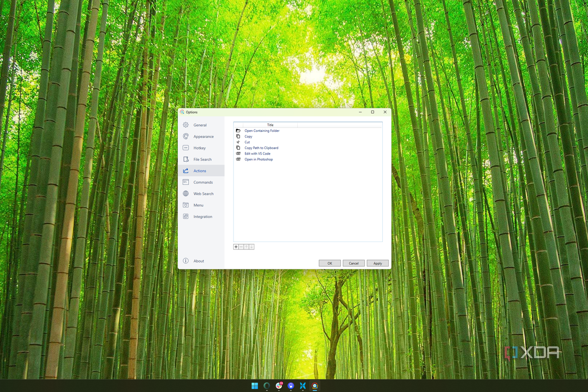Remove selected action with minus button
This screenshot has width=588, height=392.
tap(241, 247)
